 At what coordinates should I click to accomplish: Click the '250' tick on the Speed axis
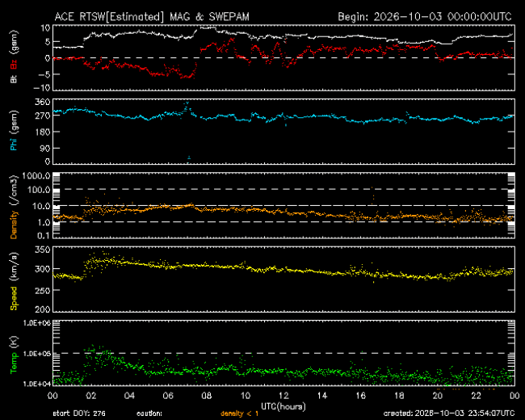pyautogui.click(x=43, y=291)
